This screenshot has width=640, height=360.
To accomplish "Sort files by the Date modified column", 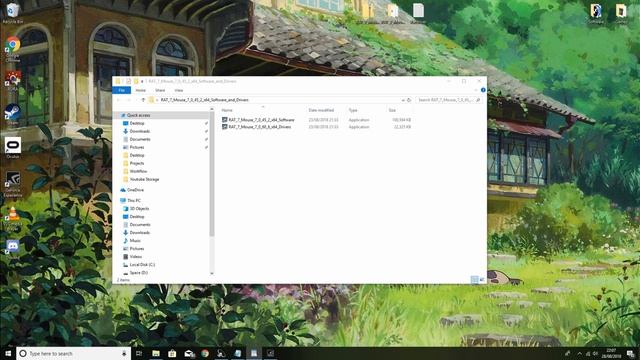I will pos(321,110).
